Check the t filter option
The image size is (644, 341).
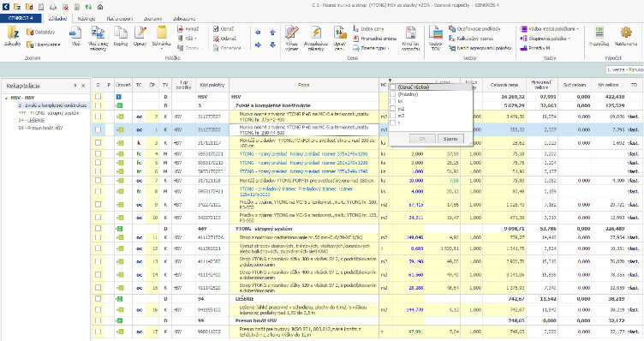click(x=392, y=123)
